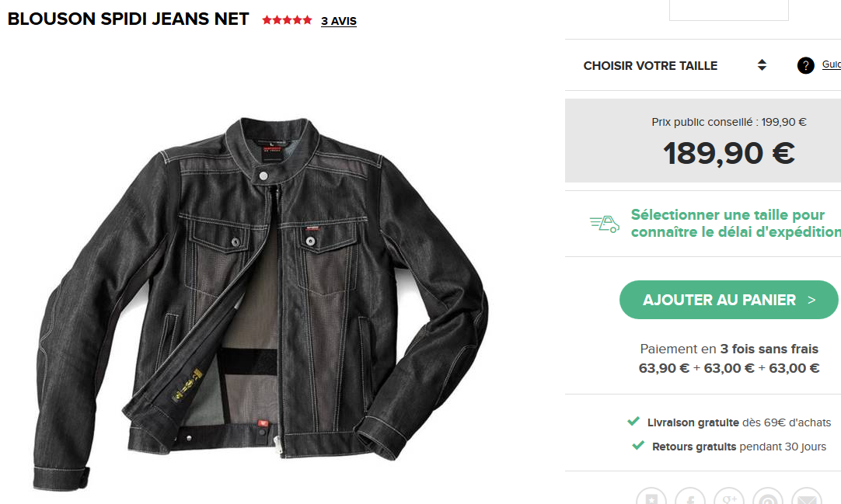
Task: Click the Google Plus share icon
Action: (x=729, y=496)
